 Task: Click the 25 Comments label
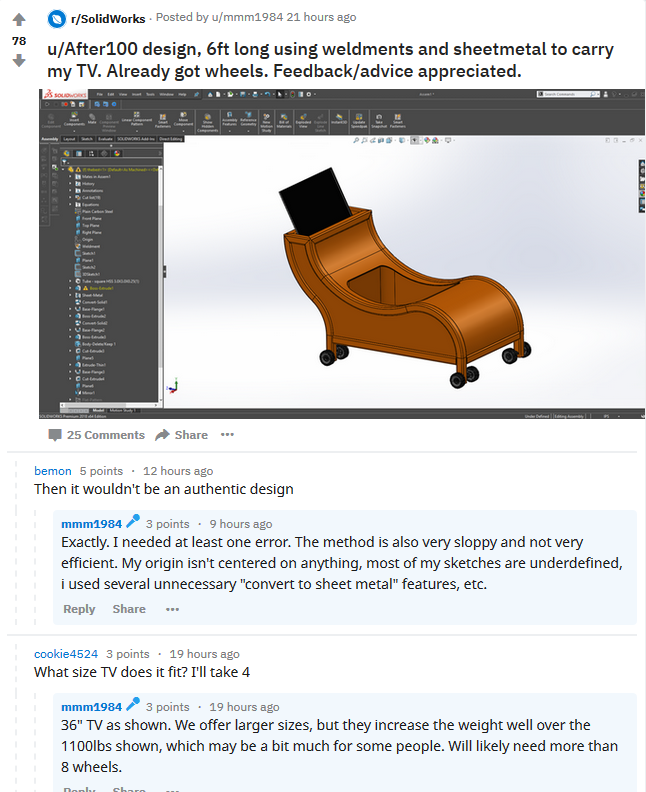click(105, 435)
